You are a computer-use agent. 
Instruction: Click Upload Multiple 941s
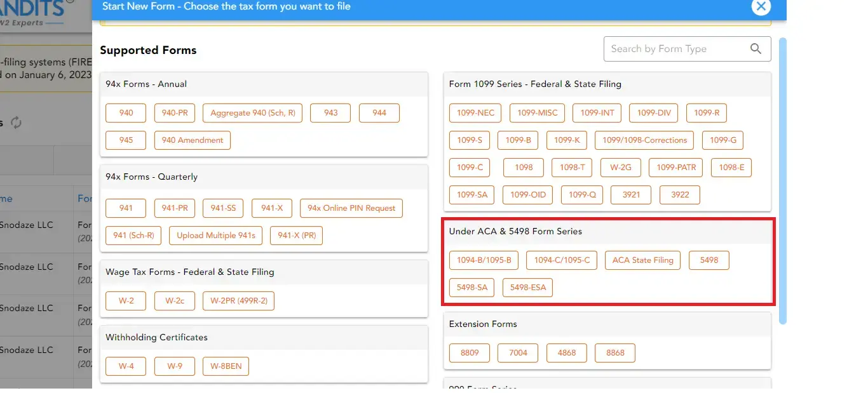(x=216, y=236)
